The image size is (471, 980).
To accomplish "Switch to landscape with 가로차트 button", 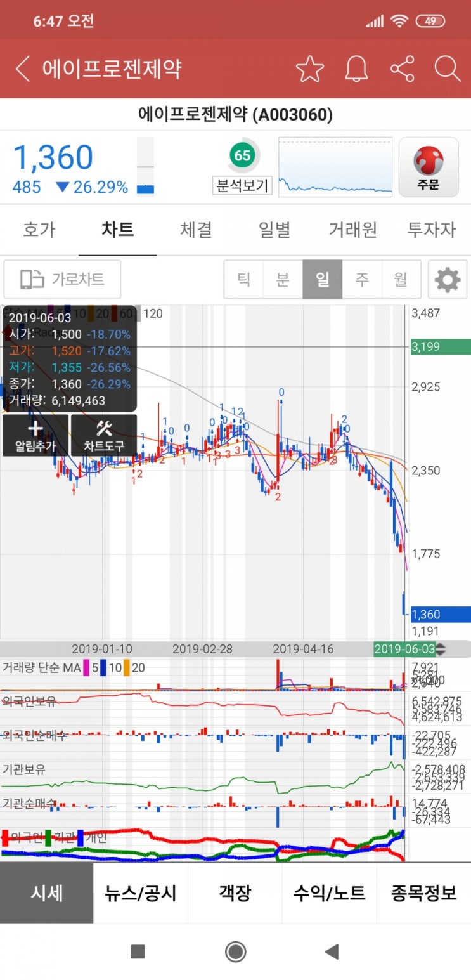I will (x=62, y=279).
